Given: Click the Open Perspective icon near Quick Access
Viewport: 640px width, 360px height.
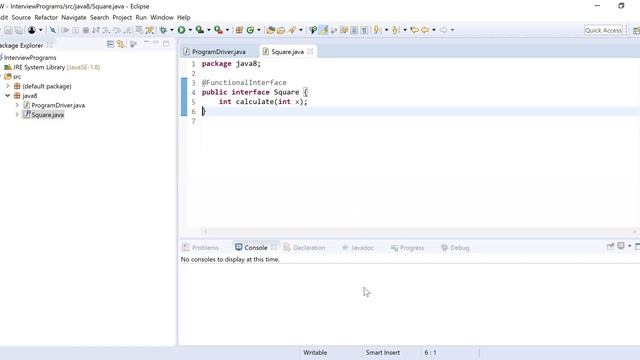Looking at the screenshot, I should 636,30.
